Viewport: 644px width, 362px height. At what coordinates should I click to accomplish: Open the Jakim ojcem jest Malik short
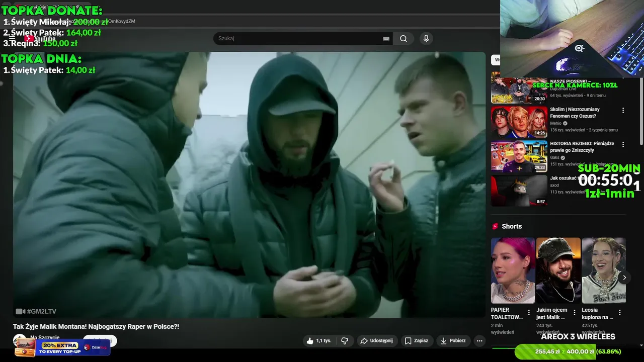click(558, 270)
